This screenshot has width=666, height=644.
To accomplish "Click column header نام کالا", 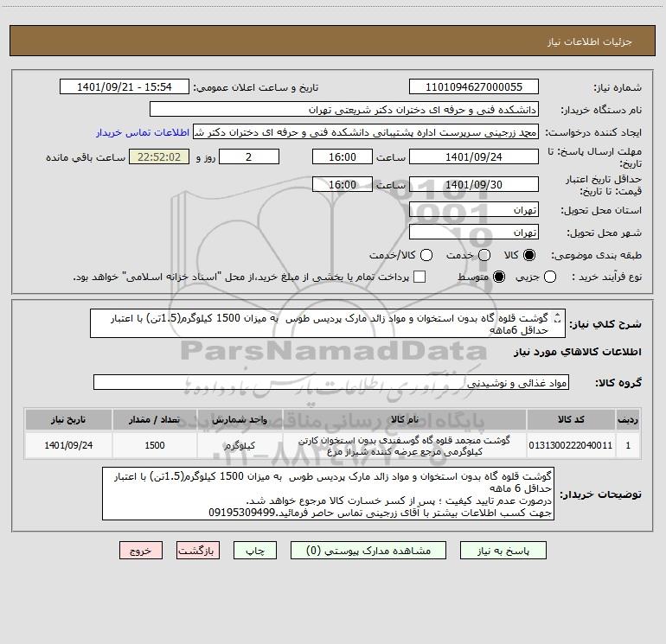I will (405, 420).
